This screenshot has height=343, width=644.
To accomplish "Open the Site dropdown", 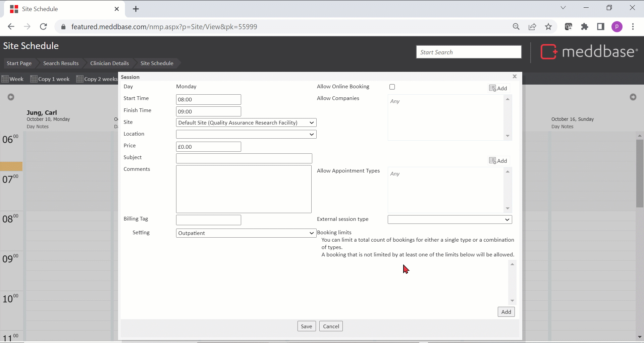I will pyautogui.click(x=246, y=123).
